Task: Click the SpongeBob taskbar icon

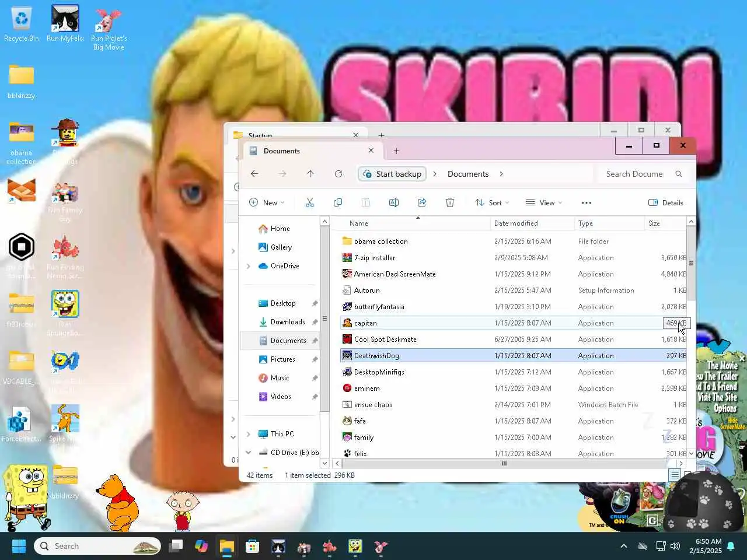Action: (355, 546)
